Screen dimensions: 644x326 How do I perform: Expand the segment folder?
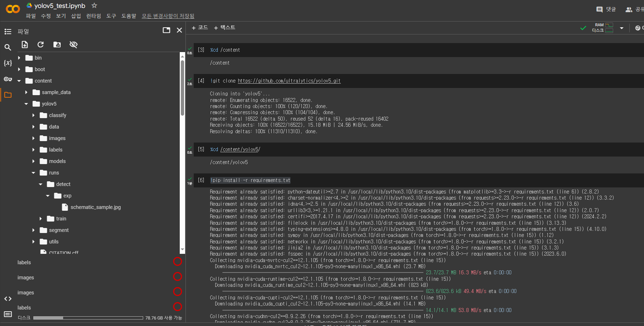point(33,230)
